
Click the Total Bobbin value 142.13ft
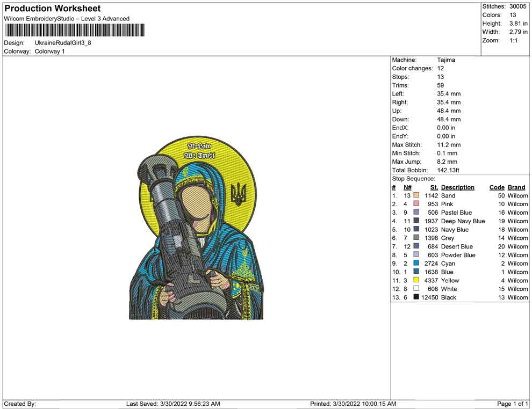tap(448, 170)
